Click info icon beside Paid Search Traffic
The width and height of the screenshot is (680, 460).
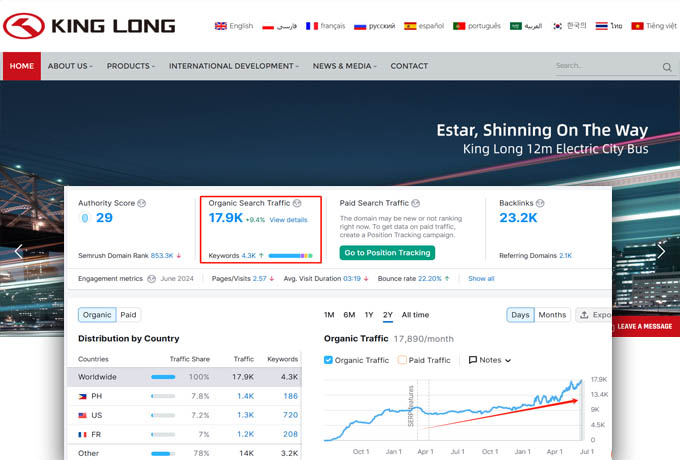coord(415,203)
